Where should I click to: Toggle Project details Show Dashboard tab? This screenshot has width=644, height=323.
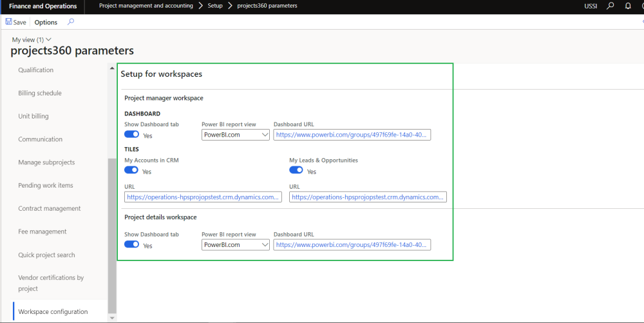[x=132, y=244]
